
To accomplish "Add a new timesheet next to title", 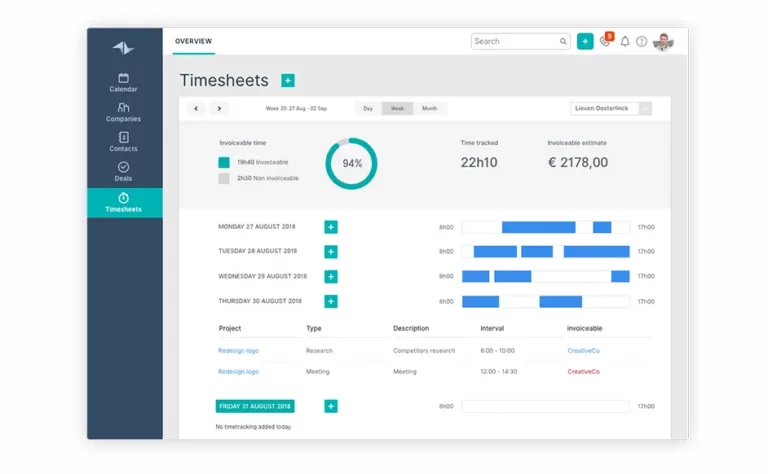I will pos(288,81).
